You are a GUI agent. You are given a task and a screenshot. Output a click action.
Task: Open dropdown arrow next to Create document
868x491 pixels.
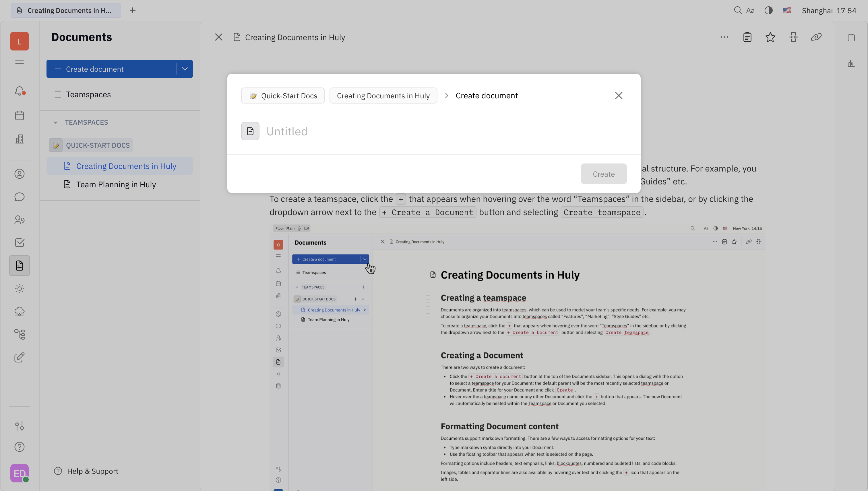[x=185, y=69]
